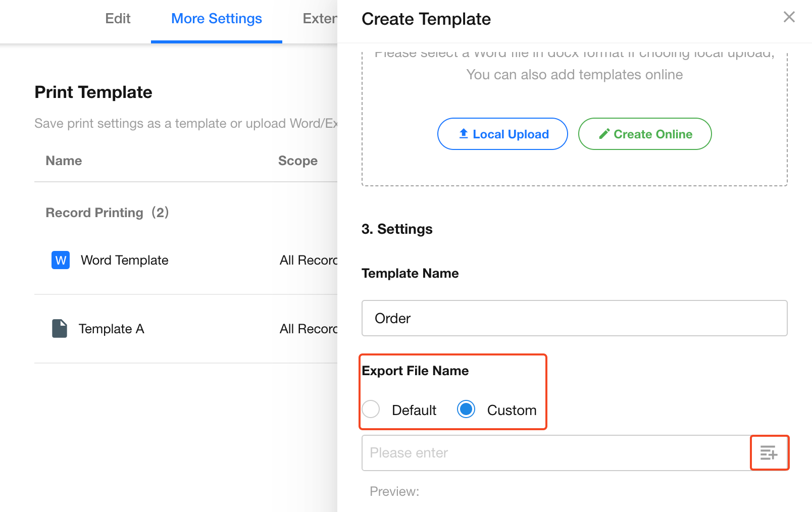Click the insert field icon in export name box
Screen dimensions: 812x512
[x=769, y=453]
